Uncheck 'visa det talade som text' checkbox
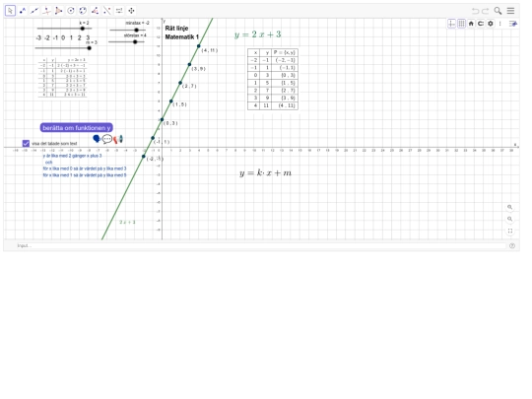Image resolution: width=532 pixels, height=399 pixels. click(x=26, y=144)
